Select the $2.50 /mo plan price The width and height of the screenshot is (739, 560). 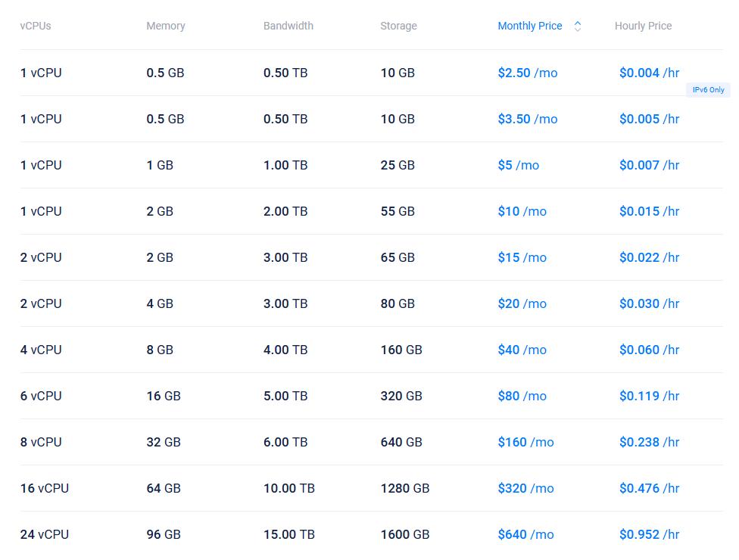pyautogui.click(x=527, y=73)
